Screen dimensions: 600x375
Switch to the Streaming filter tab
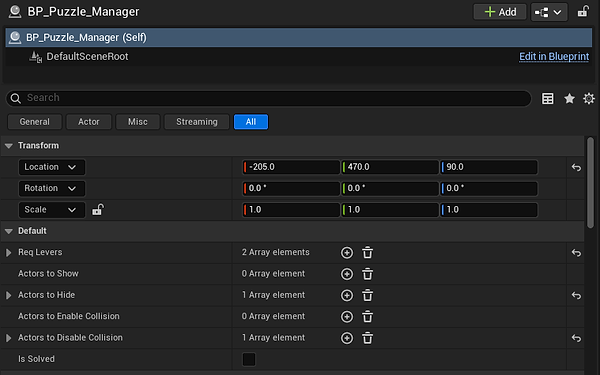[197, 122]
